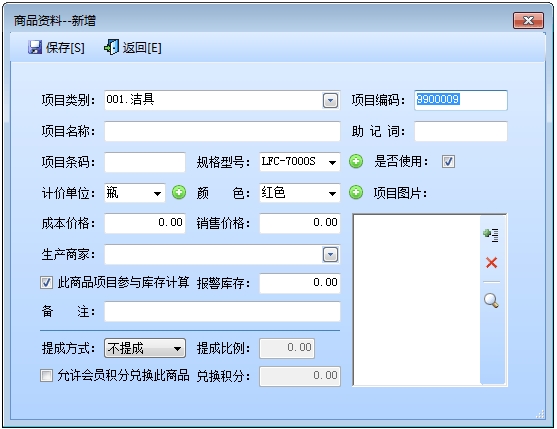Click magnifier icon to view image

491,300
